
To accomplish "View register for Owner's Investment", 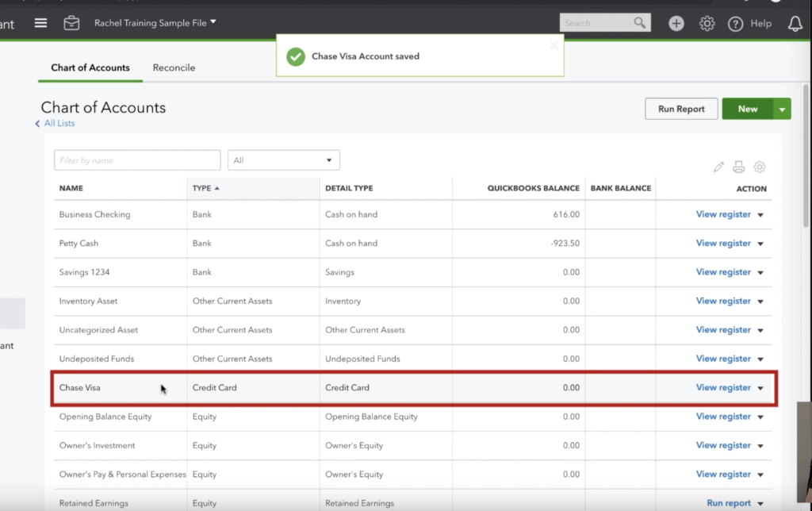I will 723,445.
